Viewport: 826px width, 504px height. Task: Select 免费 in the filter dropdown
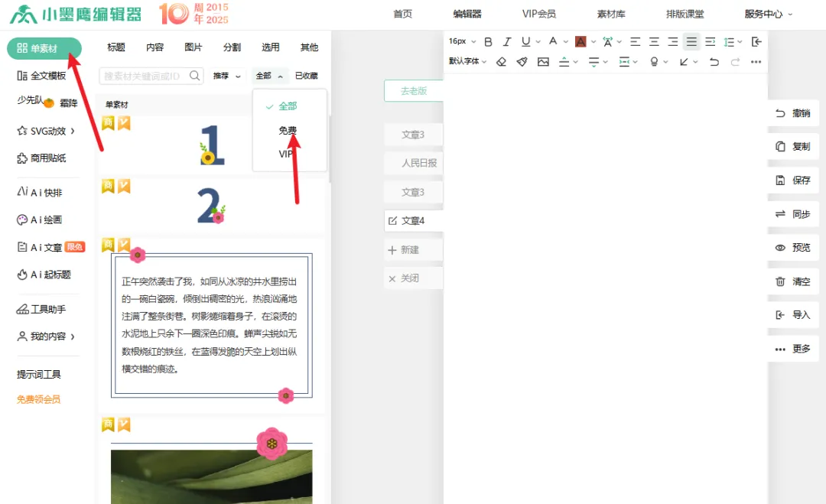click(x=287, y=130)
